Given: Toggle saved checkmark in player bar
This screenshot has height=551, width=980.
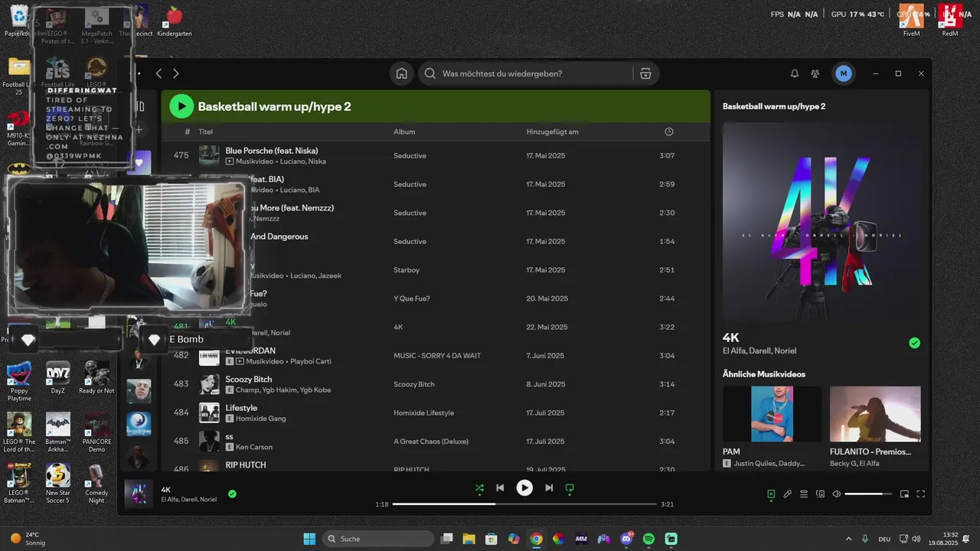Looking at the screenshot, I should tap(232, 494).
